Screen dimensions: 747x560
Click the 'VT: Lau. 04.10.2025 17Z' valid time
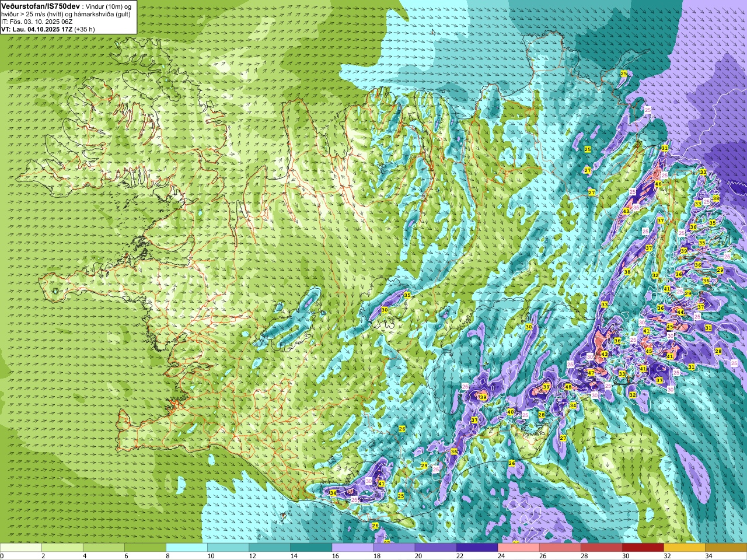point(37,29)
